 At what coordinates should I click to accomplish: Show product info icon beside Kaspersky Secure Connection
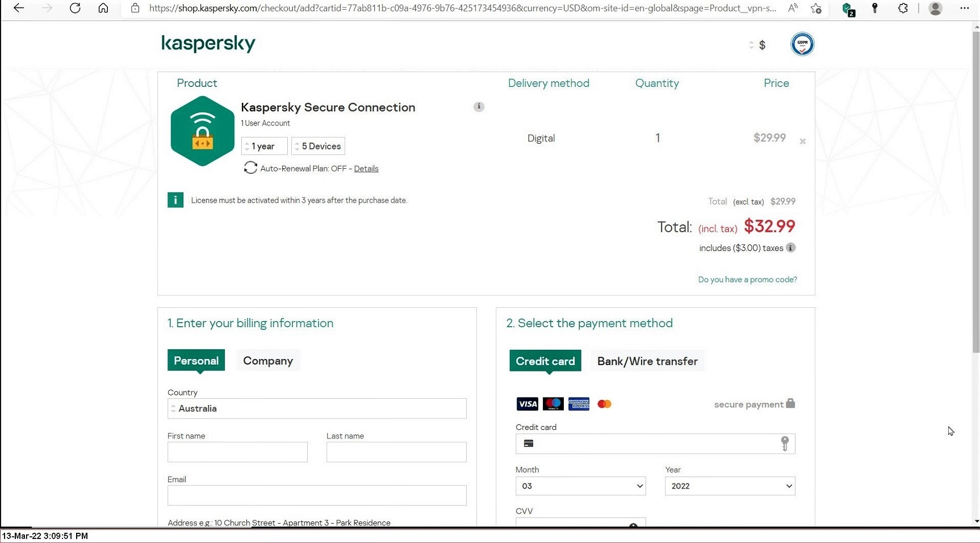(479, 107)
